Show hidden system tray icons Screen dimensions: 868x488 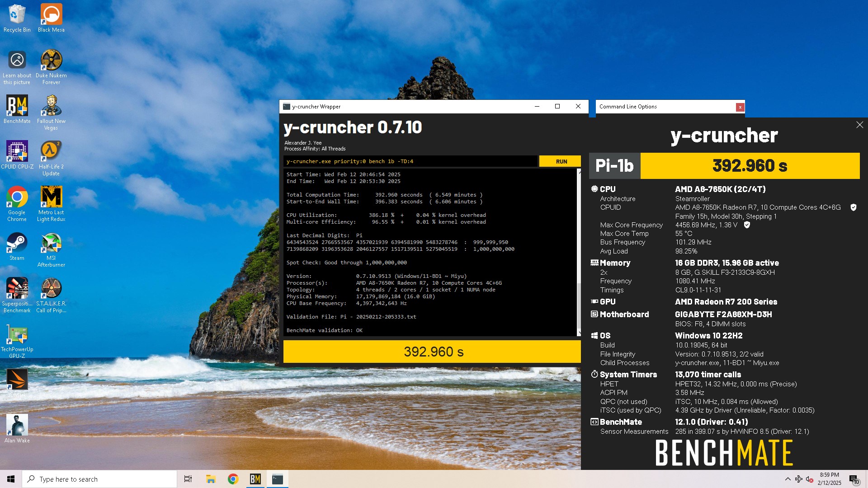(x=788, y=479)
